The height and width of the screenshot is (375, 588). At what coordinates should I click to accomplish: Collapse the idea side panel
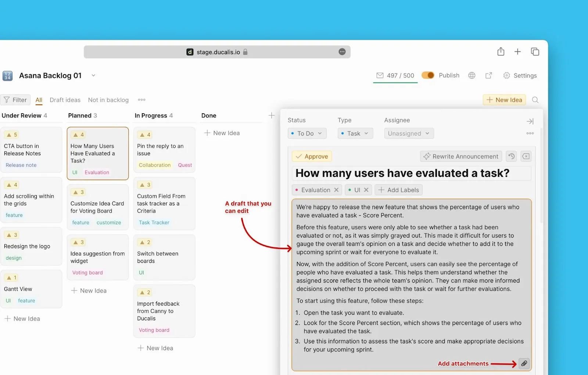pos(530,121)
